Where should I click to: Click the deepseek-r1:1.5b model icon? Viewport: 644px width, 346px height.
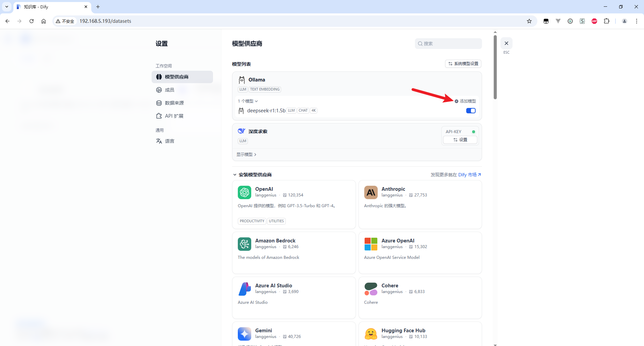(241, 111)
